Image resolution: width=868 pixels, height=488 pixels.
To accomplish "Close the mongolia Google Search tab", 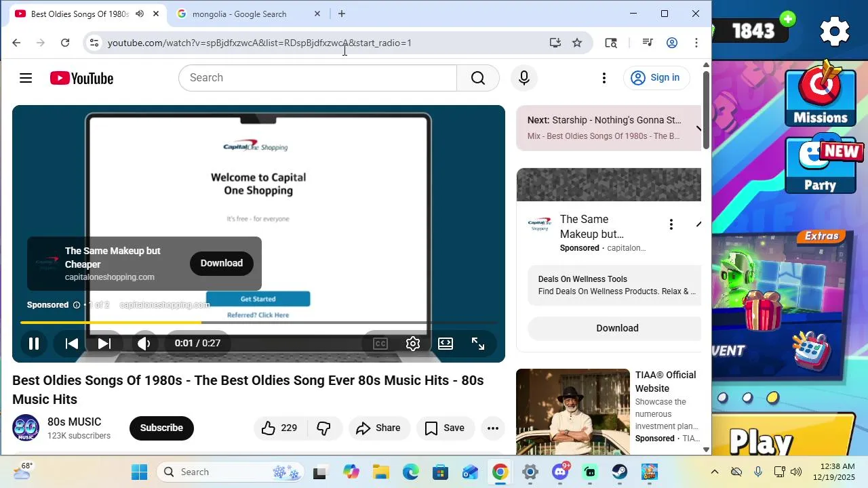I will [317, 14].
